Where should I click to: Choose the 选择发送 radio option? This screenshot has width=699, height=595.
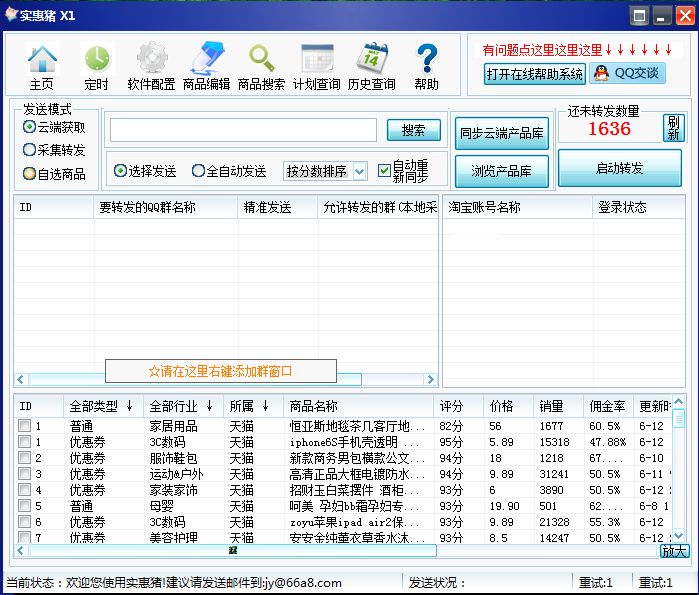(x=120, y=171)
